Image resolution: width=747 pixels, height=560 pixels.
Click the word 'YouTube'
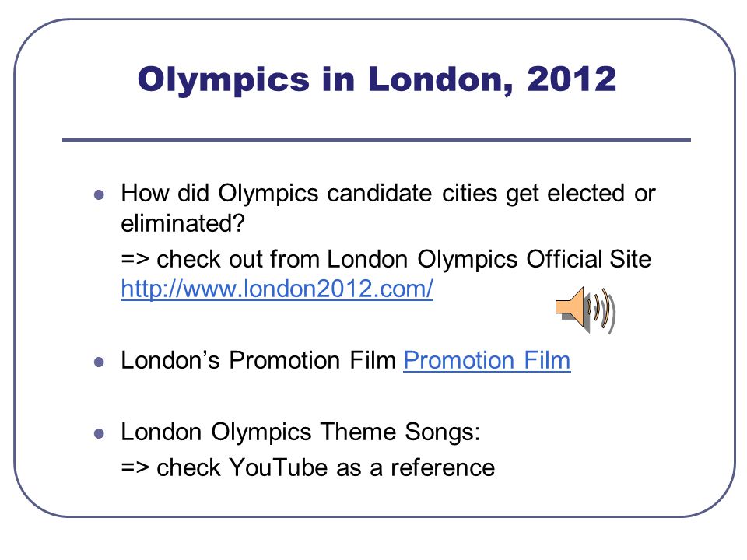coord(279,467)
